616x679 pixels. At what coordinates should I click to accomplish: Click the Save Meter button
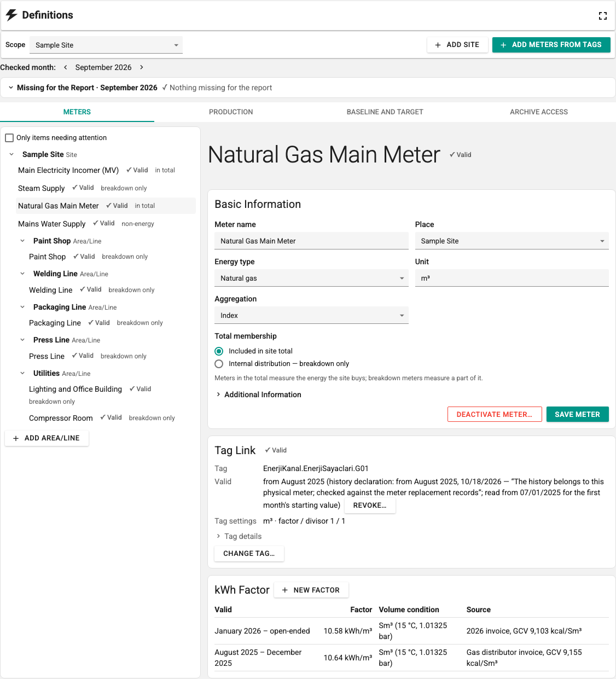[x=578, y=414]
